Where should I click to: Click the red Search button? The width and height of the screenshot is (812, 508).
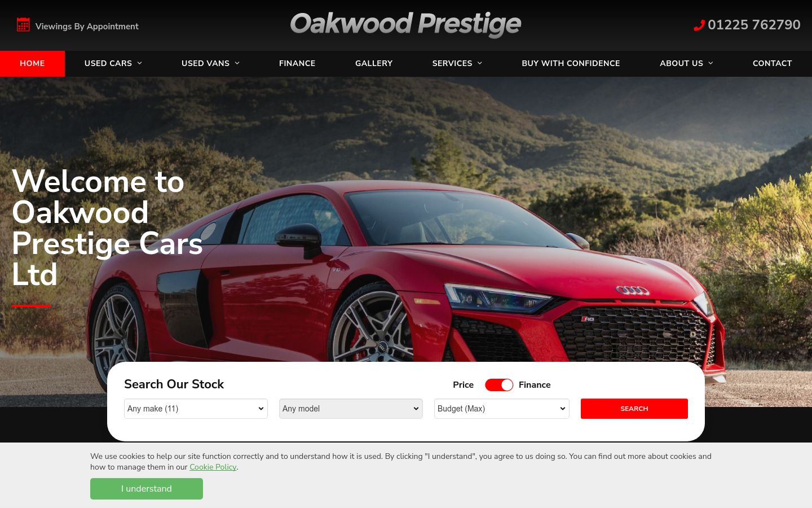634,409
